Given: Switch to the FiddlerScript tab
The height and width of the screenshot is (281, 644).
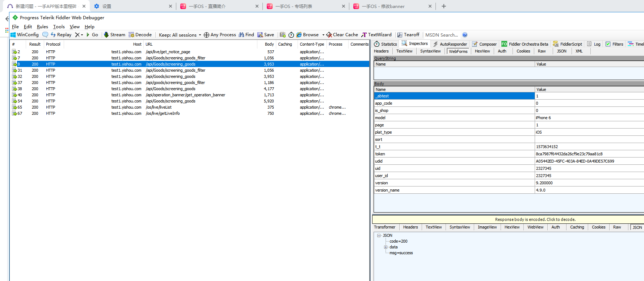Looking at the screenshot, I should [x=568, y=44].
